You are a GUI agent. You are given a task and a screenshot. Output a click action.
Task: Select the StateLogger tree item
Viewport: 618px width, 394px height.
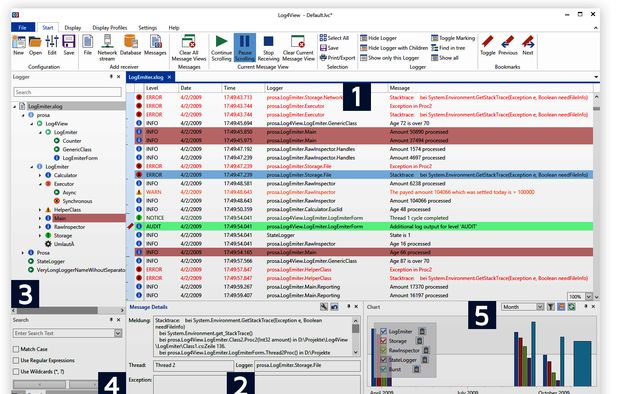pos(50,261)
